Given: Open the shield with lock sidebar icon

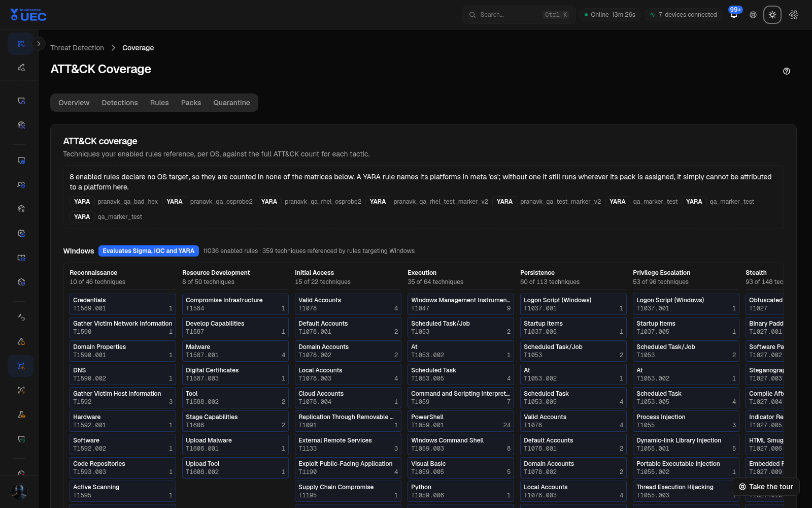Looking at the screenshot, I should click(21, 101).
